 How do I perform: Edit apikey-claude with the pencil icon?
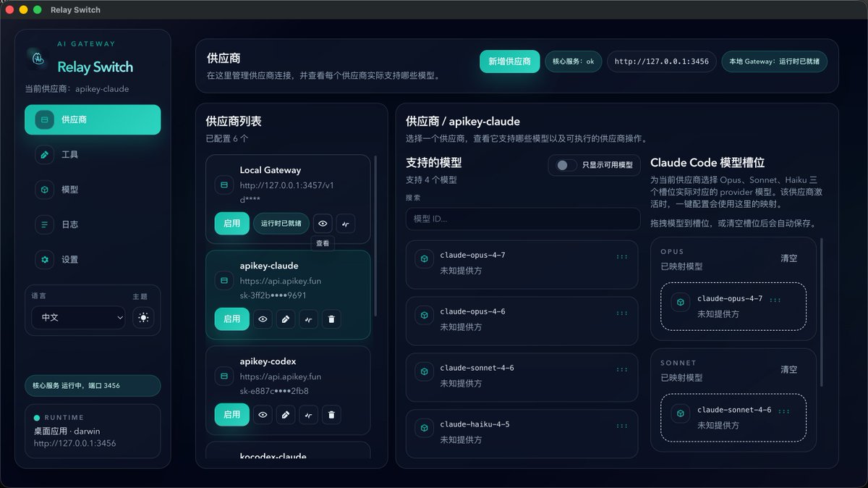point(286,319)
